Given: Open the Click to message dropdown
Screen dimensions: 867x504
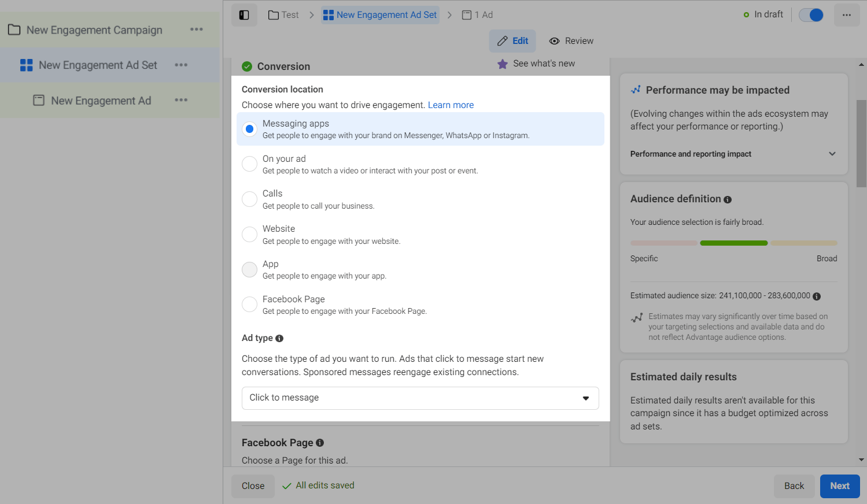Looking at the screenshot, I should click(420, 398).
